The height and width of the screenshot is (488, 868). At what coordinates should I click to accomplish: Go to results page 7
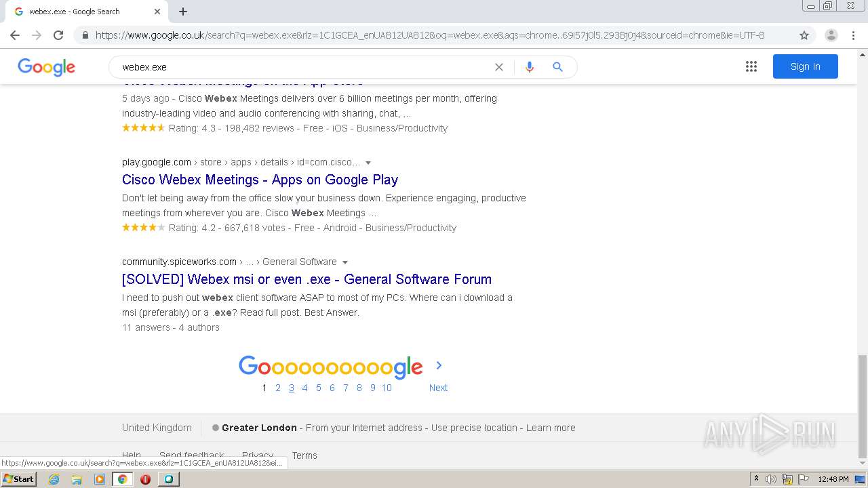pyautogui.click(x=346, y=388)
